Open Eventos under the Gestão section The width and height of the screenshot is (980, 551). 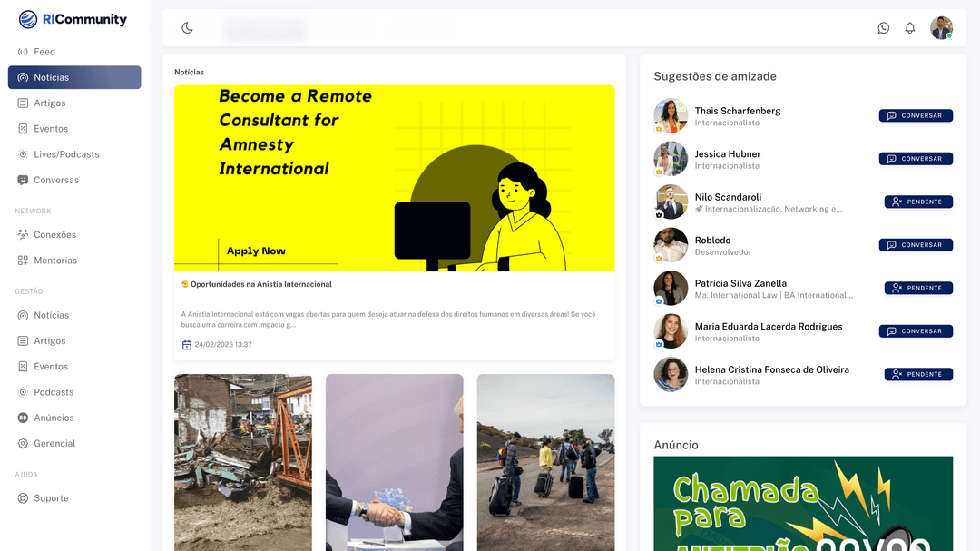pyautogui.click(x=74, y=367)
